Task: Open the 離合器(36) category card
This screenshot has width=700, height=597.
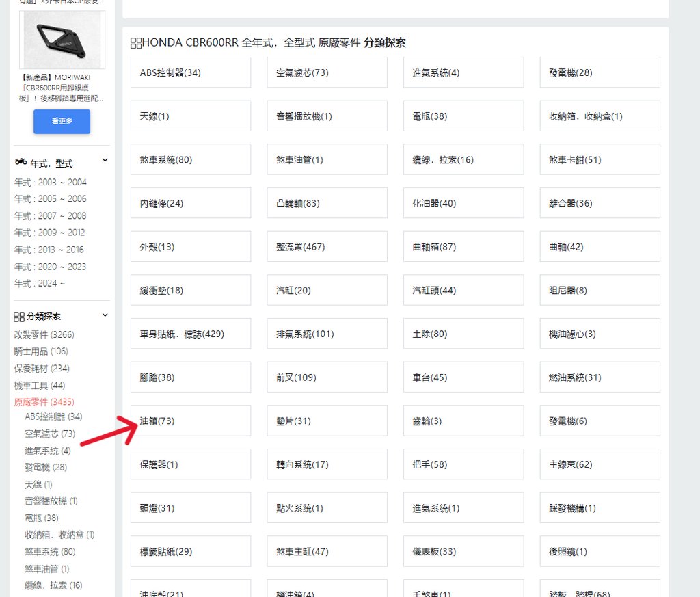Action: coord(600,203)
